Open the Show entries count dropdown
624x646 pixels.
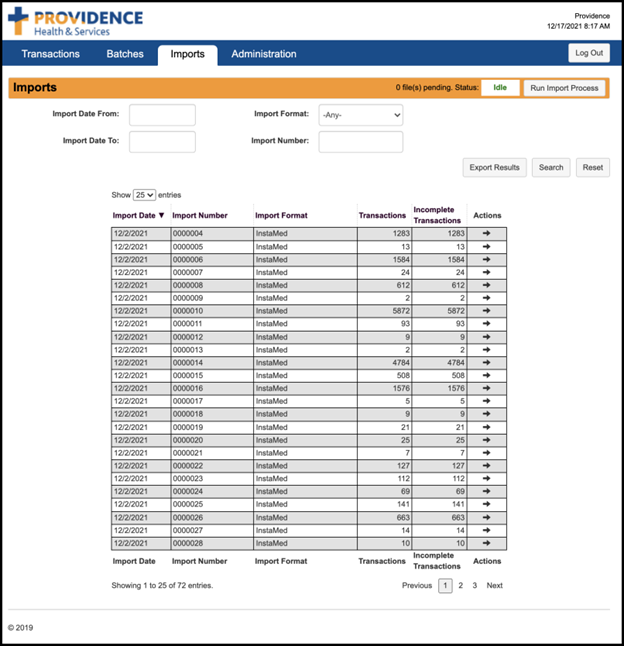tap(144, 195)
